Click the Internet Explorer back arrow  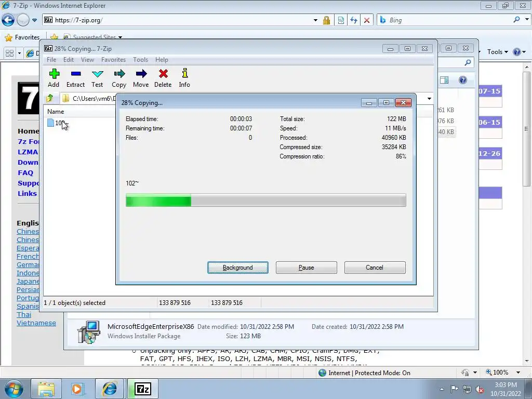click(x=8, y=20)
